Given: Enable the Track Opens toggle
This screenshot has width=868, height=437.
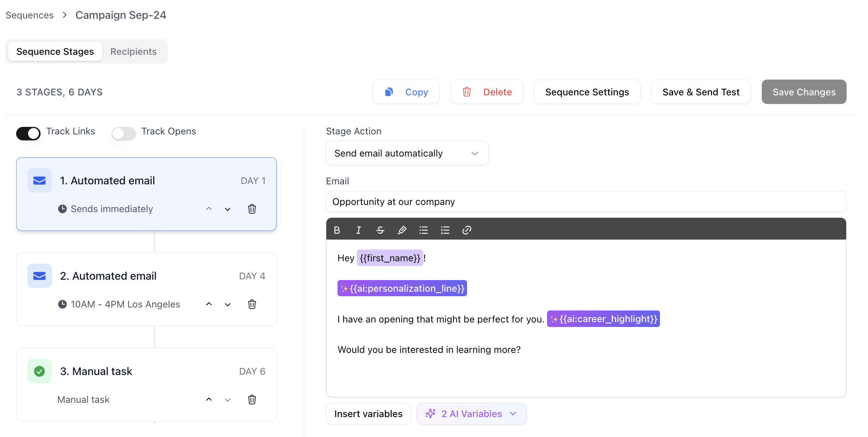Looking at the screenshot, I should [x=124, y=133].
